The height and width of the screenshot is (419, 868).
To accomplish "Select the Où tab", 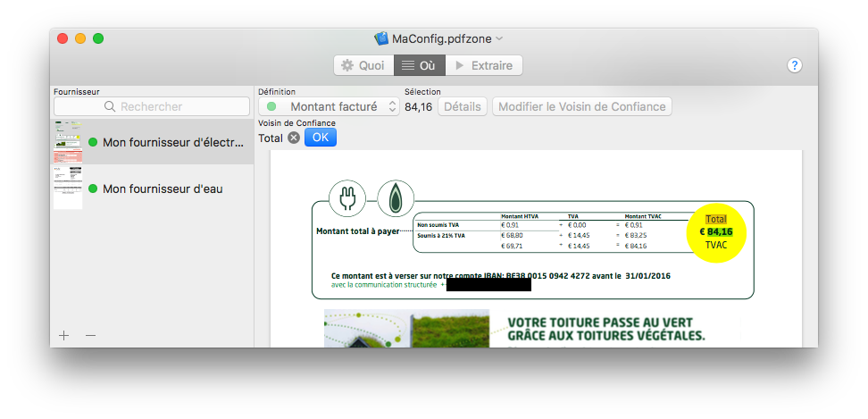I will (x=419, y=65).
